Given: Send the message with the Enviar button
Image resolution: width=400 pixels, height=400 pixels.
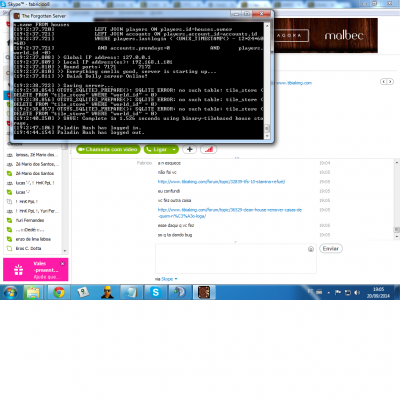Looking at the screenshot, I should [331, 249].
